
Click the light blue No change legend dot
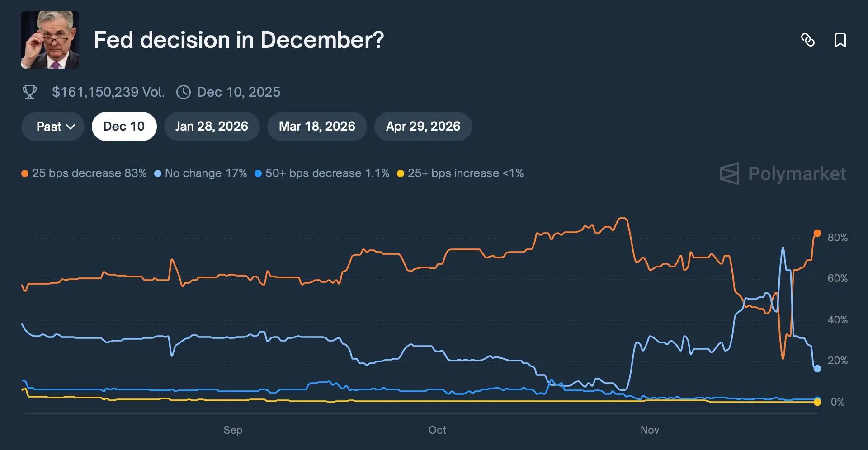click(x=158, y=173)
